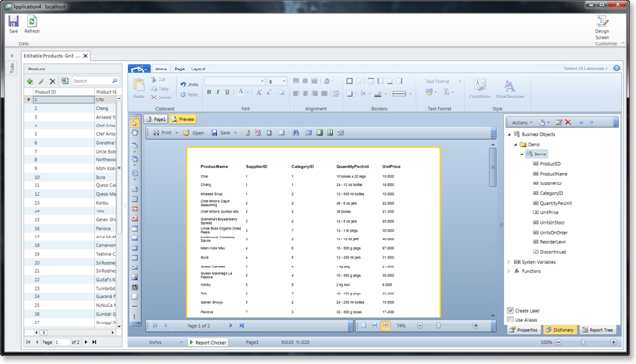Toggle Underline formatting
Viewport: 636px width, 364px height.
(227, 92)
